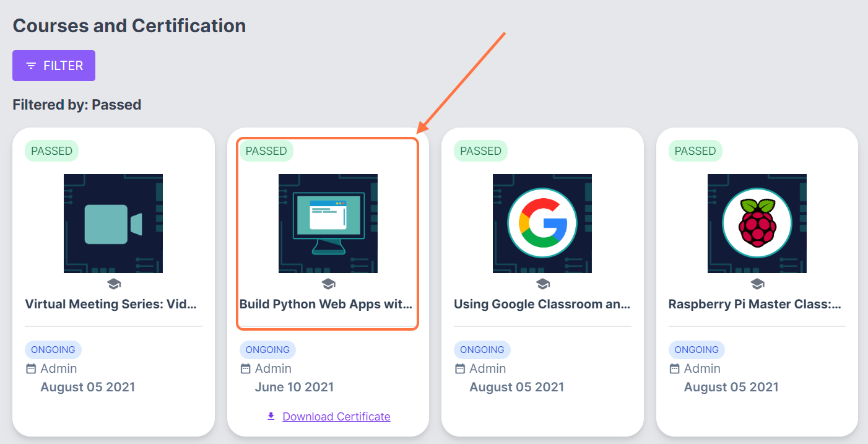Click graduation cap icon above Using Google Classroom
868x444 pixels.
pyautogui.click(x=543, y=284)
